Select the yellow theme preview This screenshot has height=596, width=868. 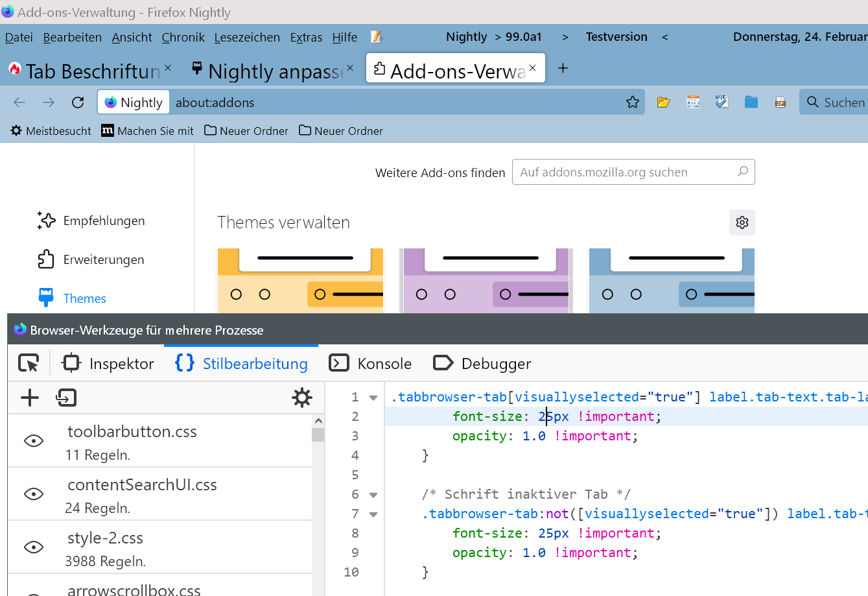pos(300,280)
